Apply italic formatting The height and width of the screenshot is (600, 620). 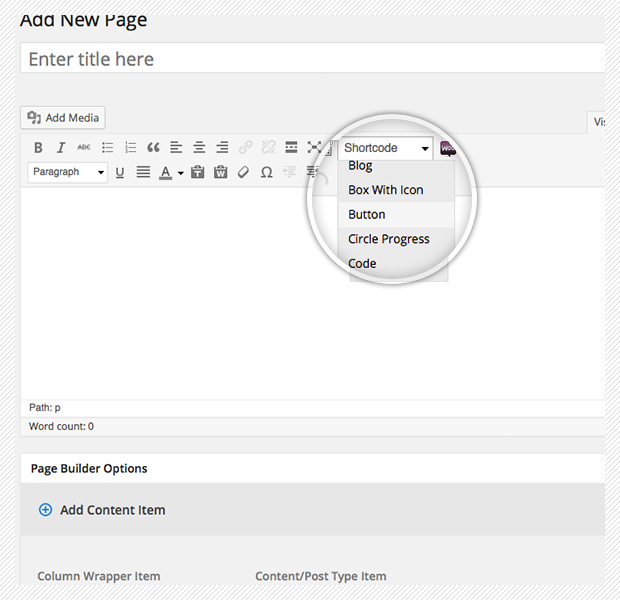click(60, 148)
